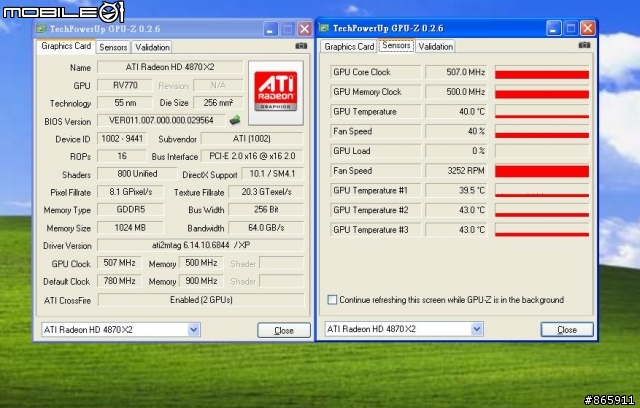
Task: Click GPU Temperature #2 sensor label
Action: pyautogui.click(x=375, y=210)
